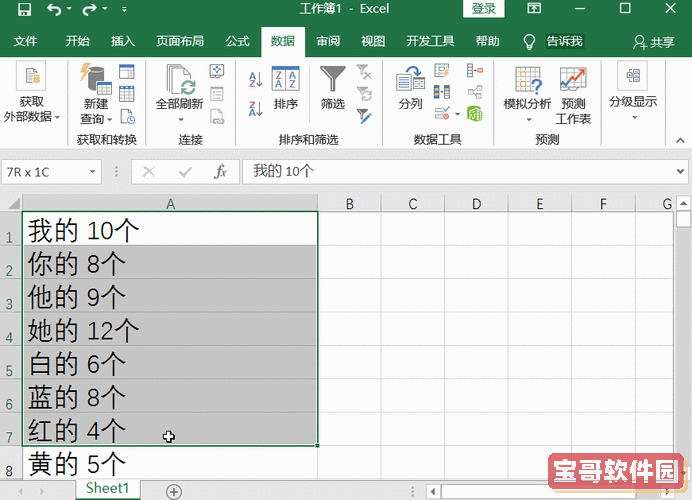Switch to the 页面布局 tab
The image size is (692, 500).
pyautogui.click(x=180, y=41)
